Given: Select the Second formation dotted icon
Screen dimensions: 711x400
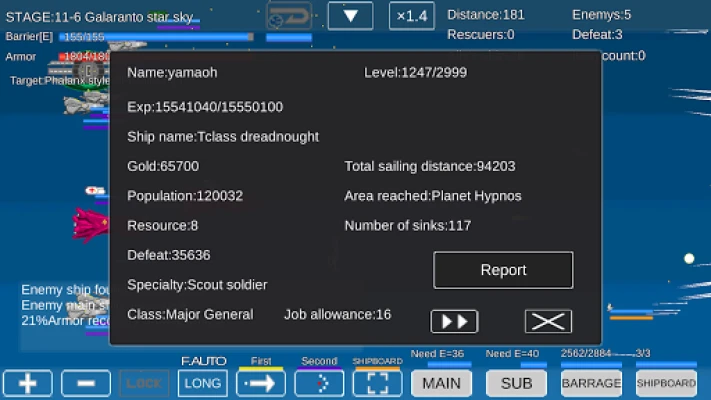Looking at the screenshot, I should coord(319,383).
